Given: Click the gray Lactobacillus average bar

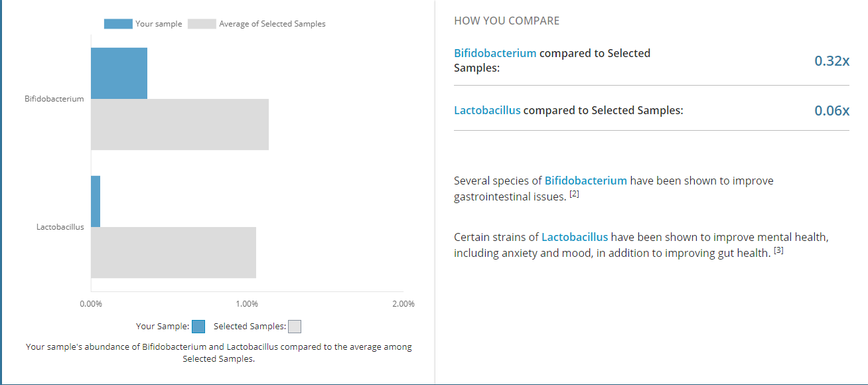Looking at the screenshot, I should tap(173, 252).
